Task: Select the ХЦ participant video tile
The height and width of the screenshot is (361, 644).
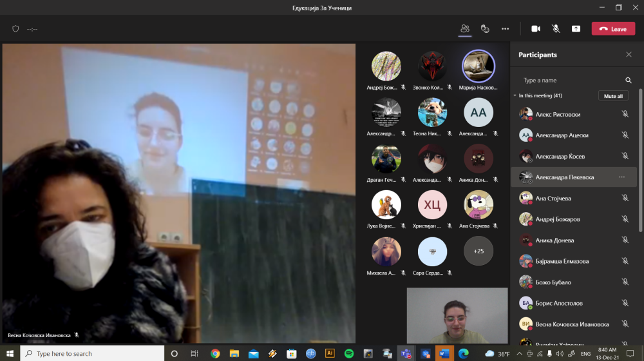Action: 433,206
